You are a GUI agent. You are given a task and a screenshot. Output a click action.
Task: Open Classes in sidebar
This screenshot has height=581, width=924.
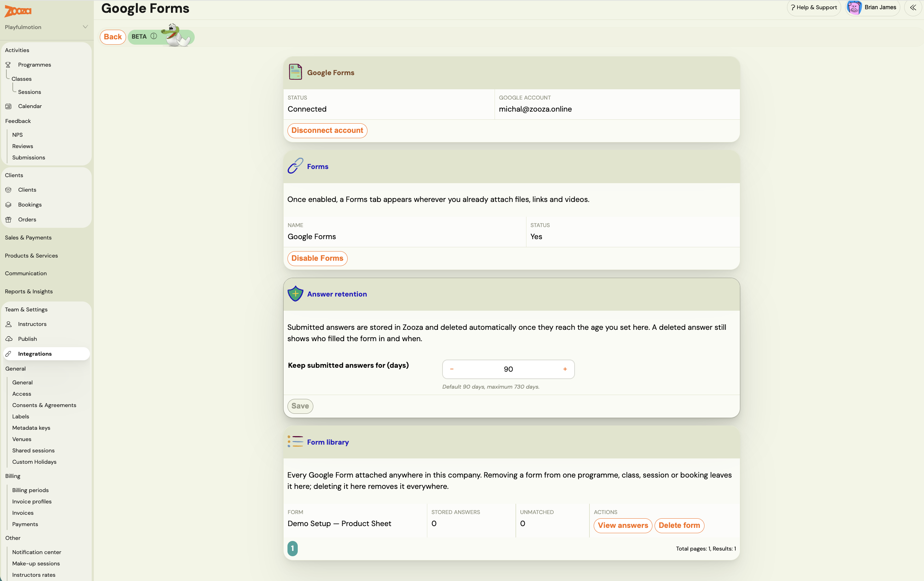[22, 79]
